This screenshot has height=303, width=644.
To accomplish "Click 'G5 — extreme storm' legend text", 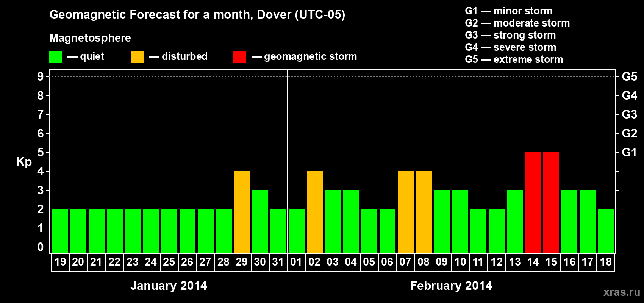I will (514, 59).
